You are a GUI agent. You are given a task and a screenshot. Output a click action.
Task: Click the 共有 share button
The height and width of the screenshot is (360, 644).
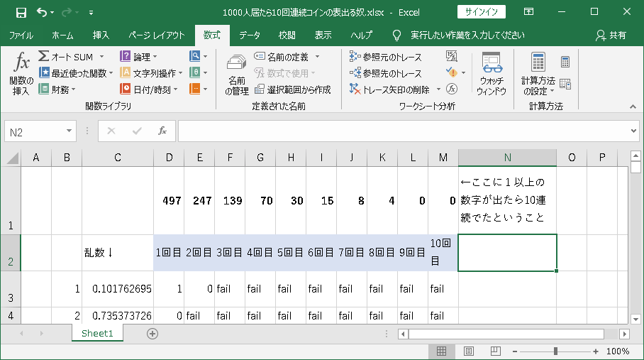pyautogui.click(x=611, y=35)
